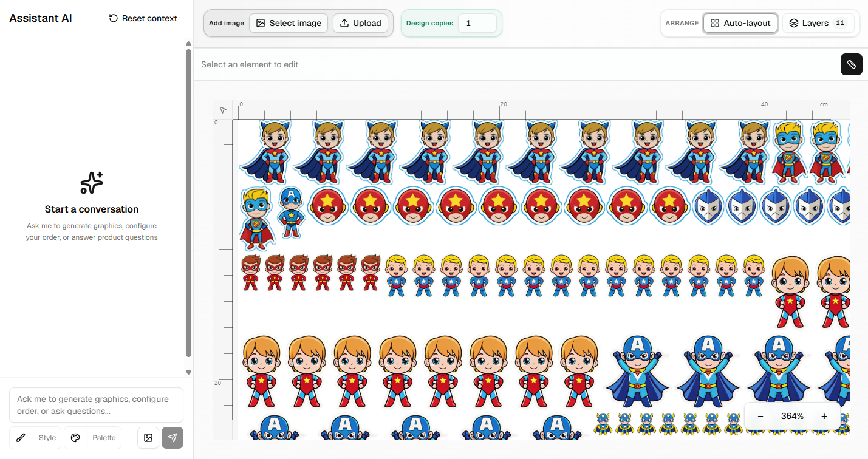Open the Style brush option
The height and width of the screenshot is (459, 868).
[x=35, y=438]
